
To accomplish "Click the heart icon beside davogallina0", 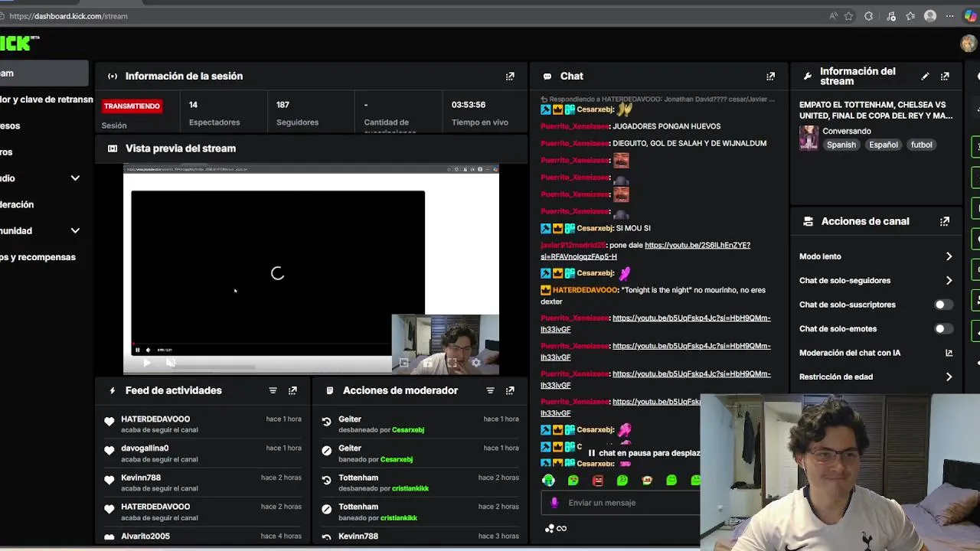I will [109, 452].
